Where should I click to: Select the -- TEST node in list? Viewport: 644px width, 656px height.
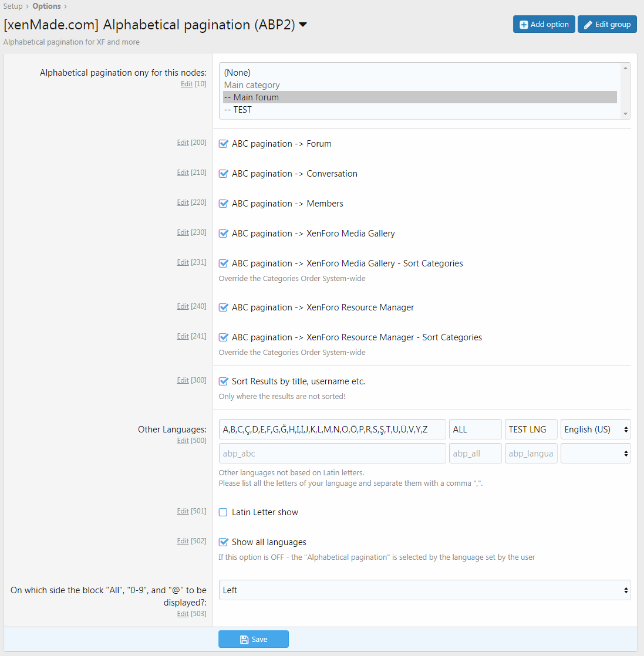point(242,110)
